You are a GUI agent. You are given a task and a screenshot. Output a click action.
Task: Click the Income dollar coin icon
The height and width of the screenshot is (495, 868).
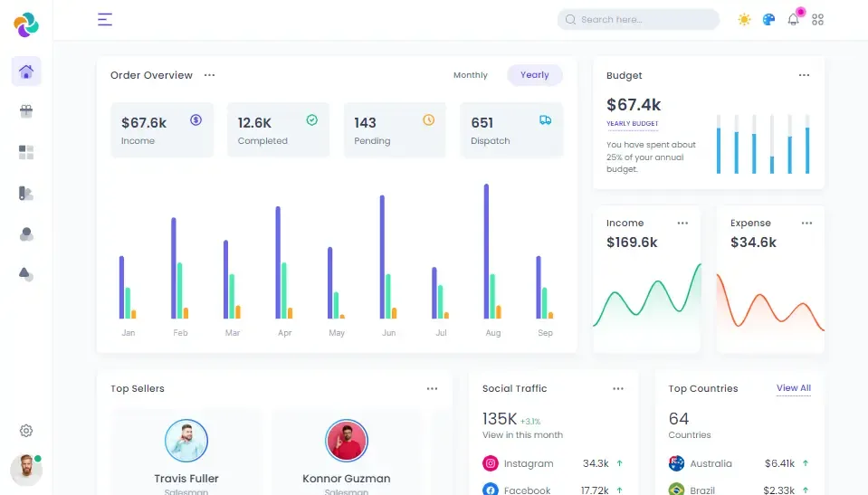(196, 119)
